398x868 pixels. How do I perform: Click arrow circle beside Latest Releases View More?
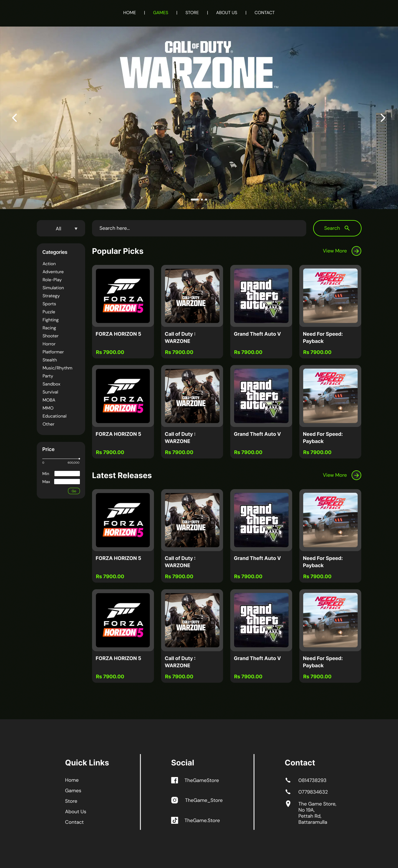(x=356, y=475)
